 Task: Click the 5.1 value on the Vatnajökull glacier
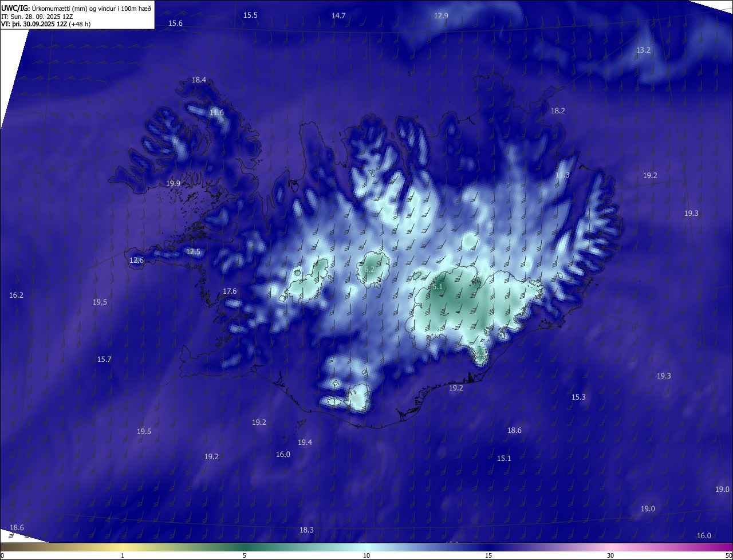[438, 287]
